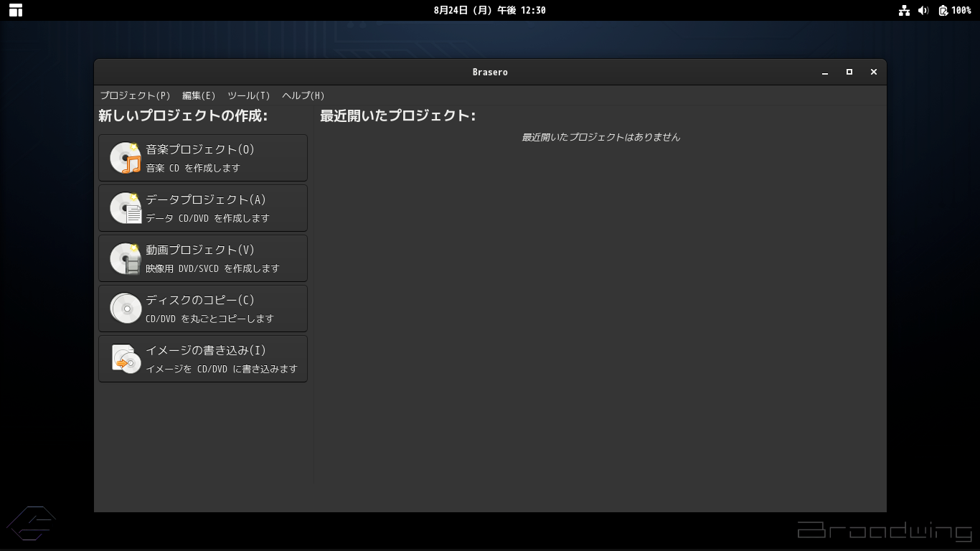Choose イメージの書き込み(I) burn image option
980x551 pixels.
203,359
